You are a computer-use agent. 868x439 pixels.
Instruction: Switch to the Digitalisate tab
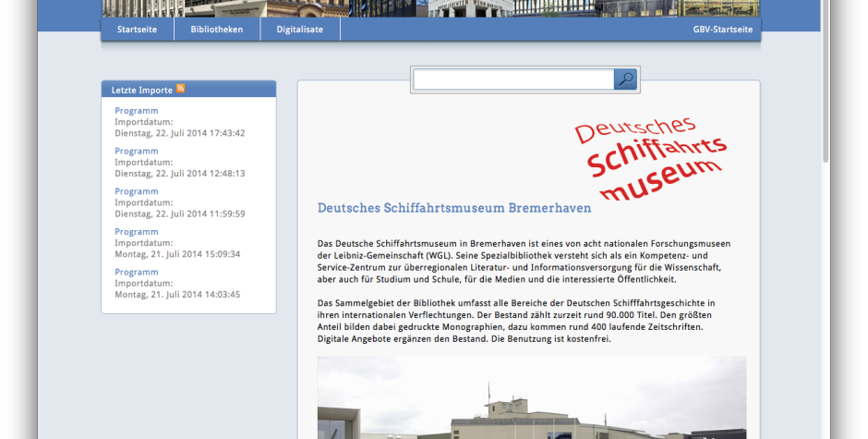300,30
